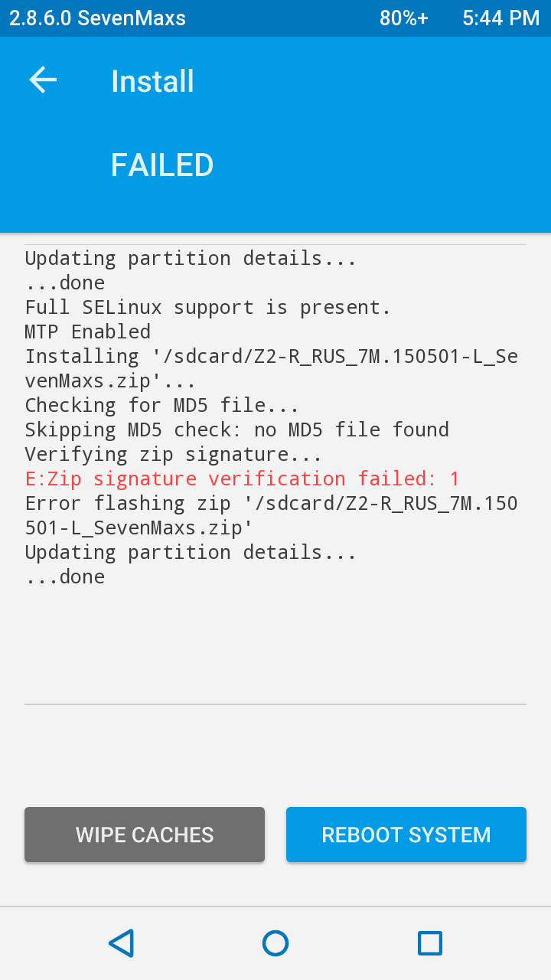This screenshot has height=980, width=551.
Task: Click the REBOOT SYSTEM button
Action: (406, 835)
